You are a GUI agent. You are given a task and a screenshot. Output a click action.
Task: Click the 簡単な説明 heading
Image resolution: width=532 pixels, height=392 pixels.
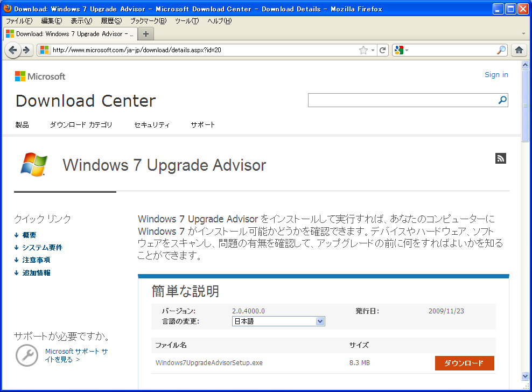[185, 291]
